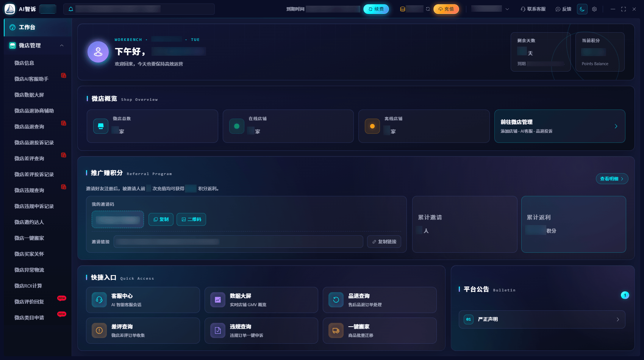Click NEW badge on 微店类目申请
Viewport: 644px width, 360px height.
coord(62,314)
